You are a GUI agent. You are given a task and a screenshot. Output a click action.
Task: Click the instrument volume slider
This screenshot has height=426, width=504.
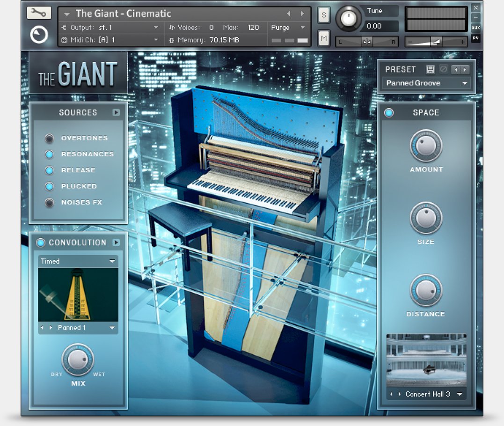pyautogui.click(x=436, y=42)
